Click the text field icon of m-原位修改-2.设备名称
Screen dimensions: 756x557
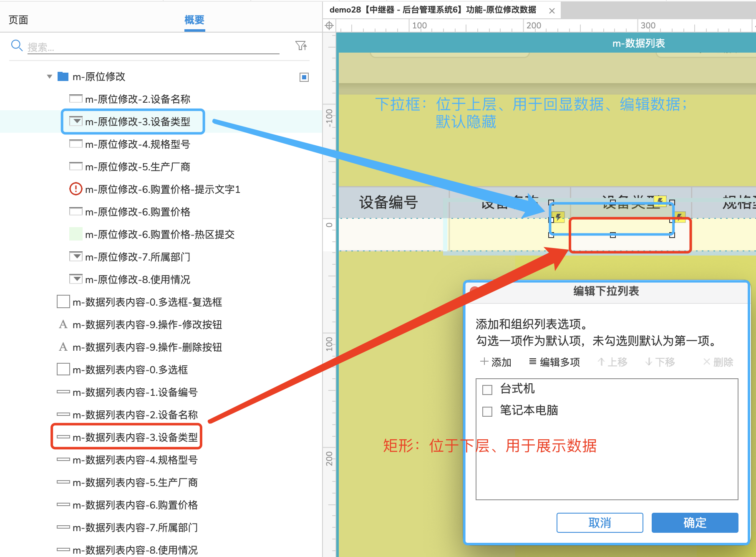76,99
